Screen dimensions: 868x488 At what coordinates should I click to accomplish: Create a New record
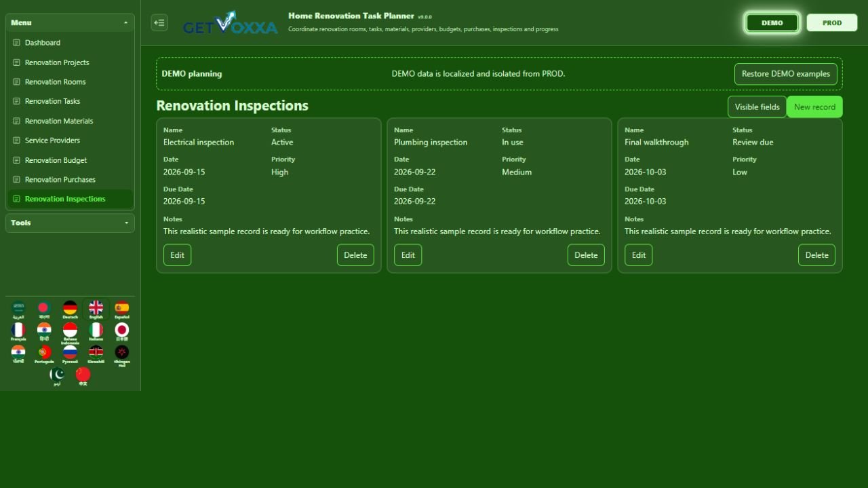click(x=814, y=107)
